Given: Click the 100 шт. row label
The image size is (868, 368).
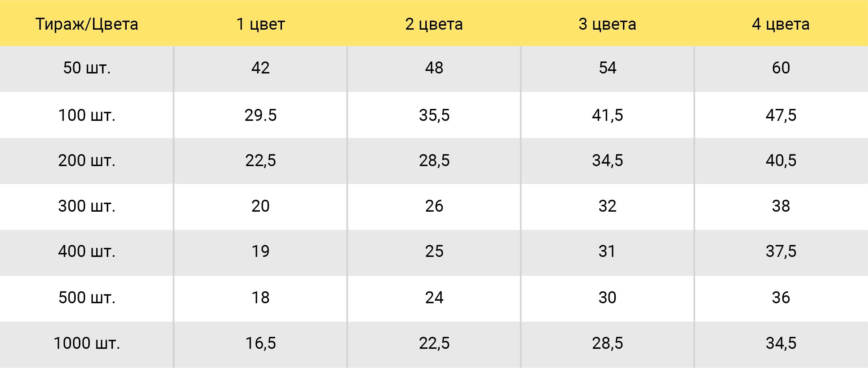Looking at the screenshot, I should [87, 115].
